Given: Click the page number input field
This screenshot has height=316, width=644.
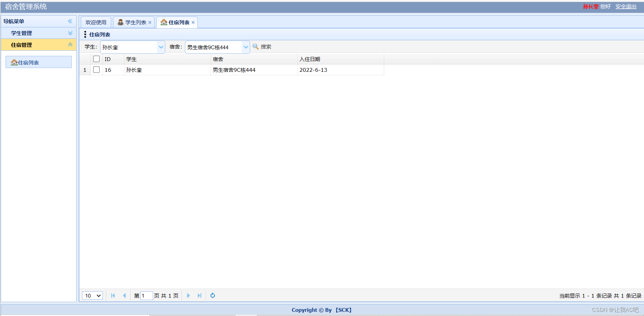Looking at the screenshot, I should tap(147, 296).
